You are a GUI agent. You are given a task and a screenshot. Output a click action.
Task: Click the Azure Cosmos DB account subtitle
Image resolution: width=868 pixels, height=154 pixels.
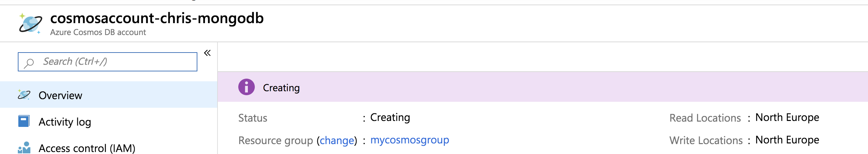click(98, 32)
